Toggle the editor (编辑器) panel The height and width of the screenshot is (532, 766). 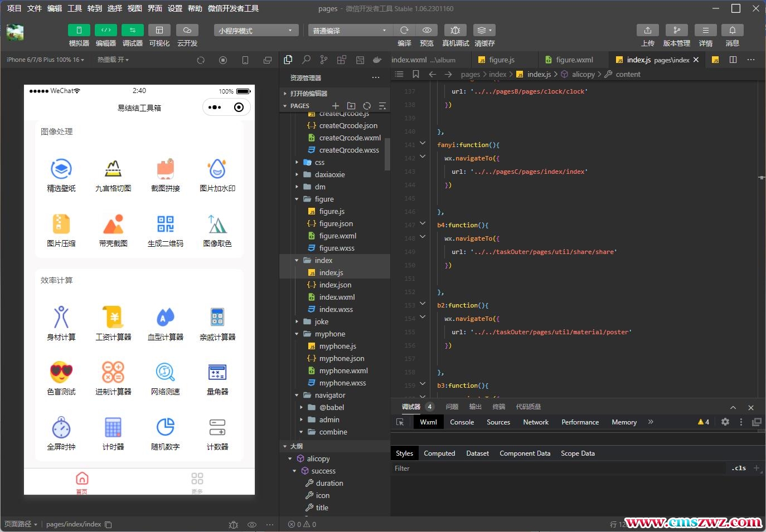pos(105,30)
